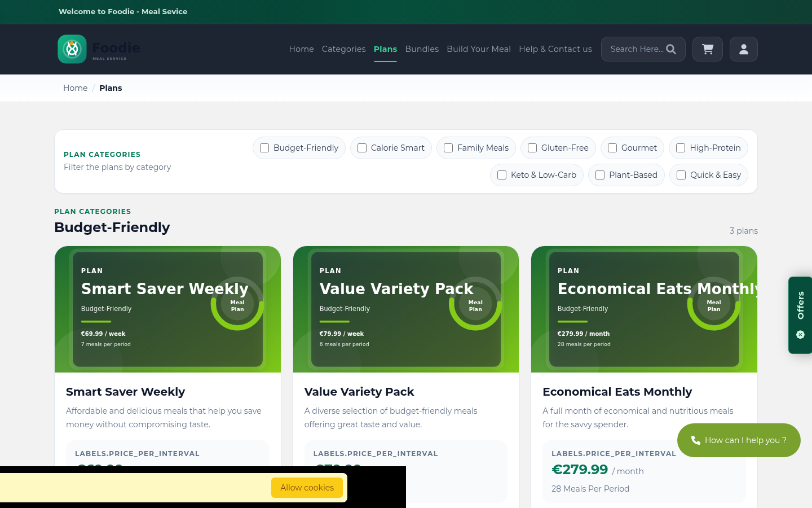
Task: Select the Keto & Low-Carb checkbox
Action: click(502, 175)
